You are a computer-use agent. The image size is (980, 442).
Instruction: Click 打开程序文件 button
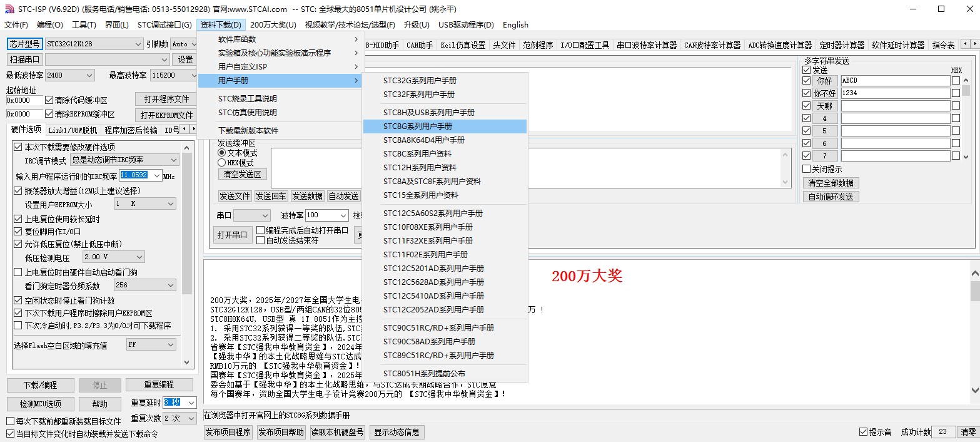pos(166,99)
